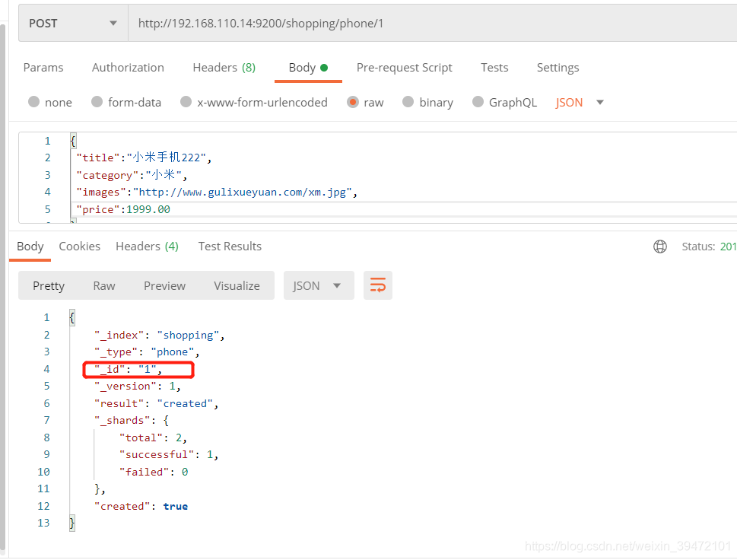
Task: Switch response view to Preview
Action: pyautogui.click(x=164, y=286)
